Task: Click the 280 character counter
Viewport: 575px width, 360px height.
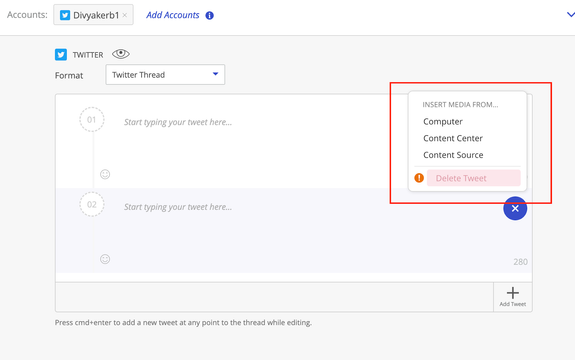Action: click(x=520, y=262)
